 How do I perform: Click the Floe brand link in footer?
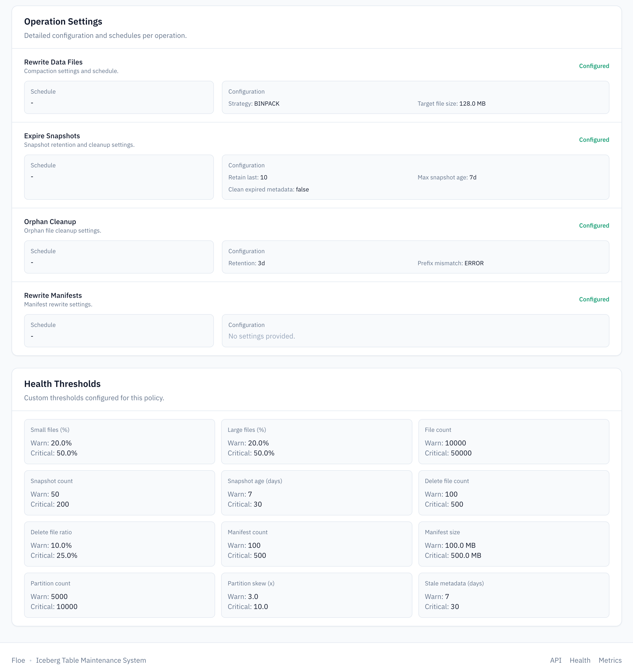(x=18, y=660)
